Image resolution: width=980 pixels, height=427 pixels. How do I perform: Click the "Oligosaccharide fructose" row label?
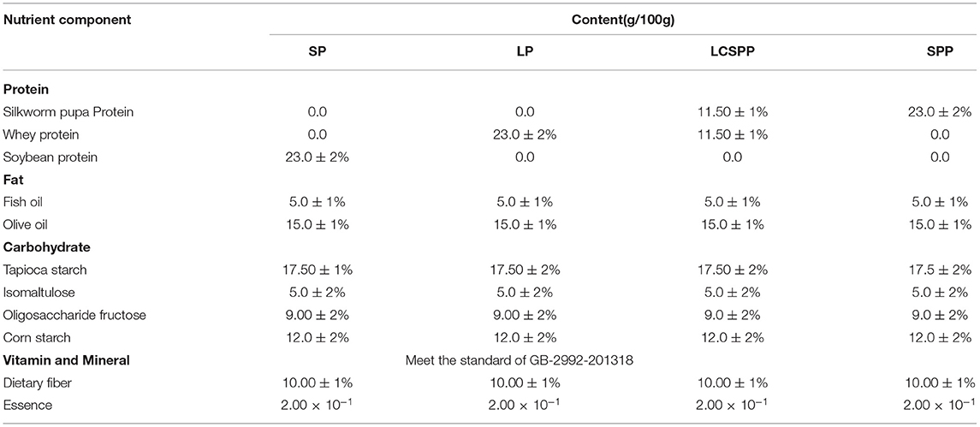point(75,315)
